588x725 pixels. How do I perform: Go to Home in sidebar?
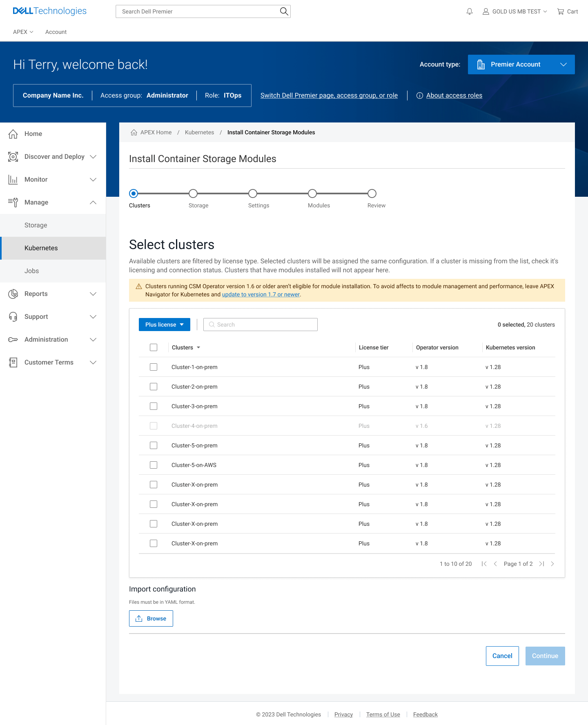[53, 134]
